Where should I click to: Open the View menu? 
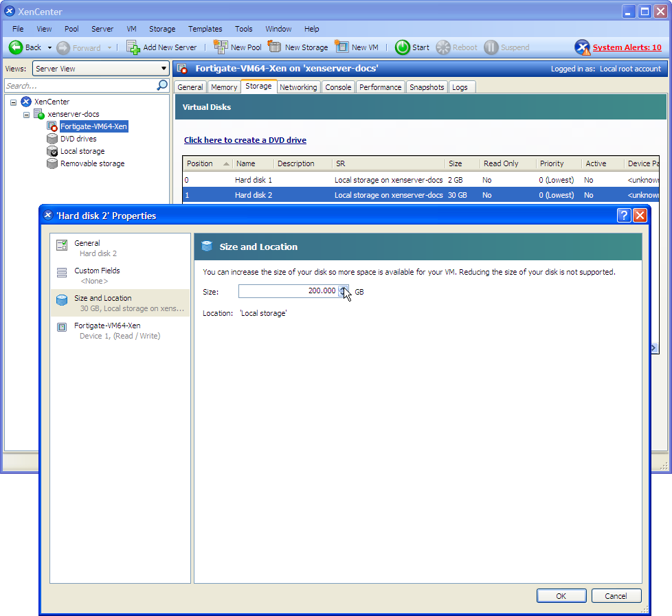coord(44,29)
